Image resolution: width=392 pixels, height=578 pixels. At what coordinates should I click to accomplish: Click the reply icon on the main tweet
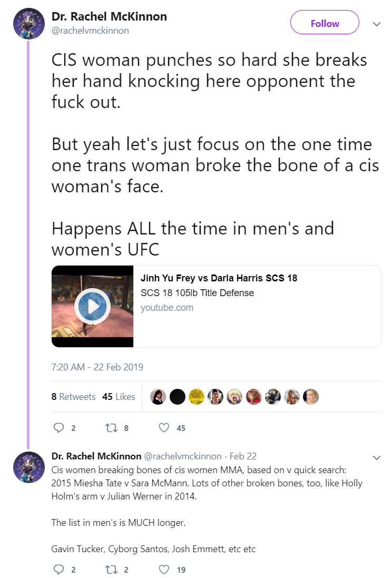[58, 428]
